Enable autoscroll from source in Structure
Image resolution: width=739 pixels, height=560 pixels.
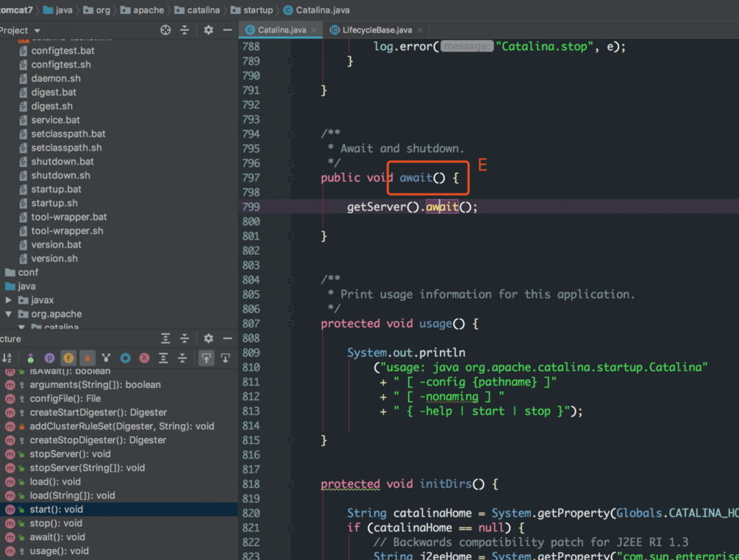(225, 358)
